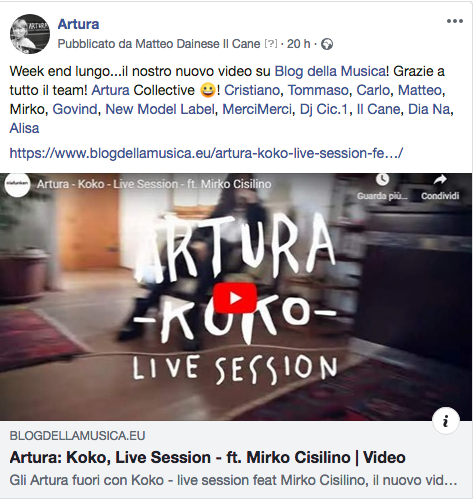Click the question mark next to publisher name
This screenshot has height=499, width=475.
click(271, 44)
